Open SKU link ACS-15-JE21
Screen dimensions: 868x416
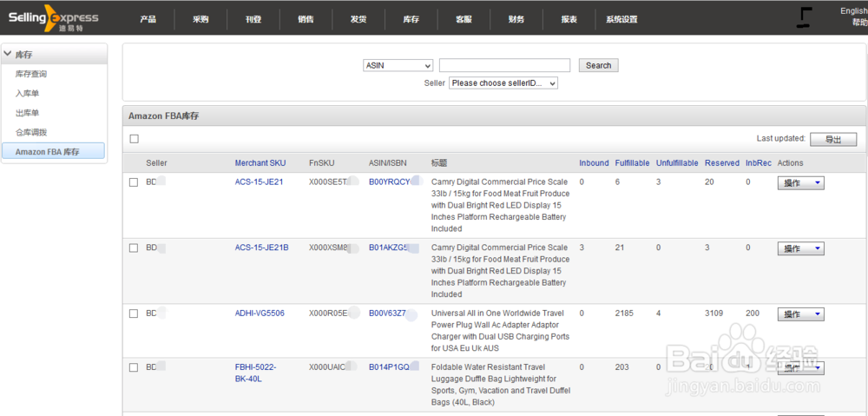tap(259, 182)
